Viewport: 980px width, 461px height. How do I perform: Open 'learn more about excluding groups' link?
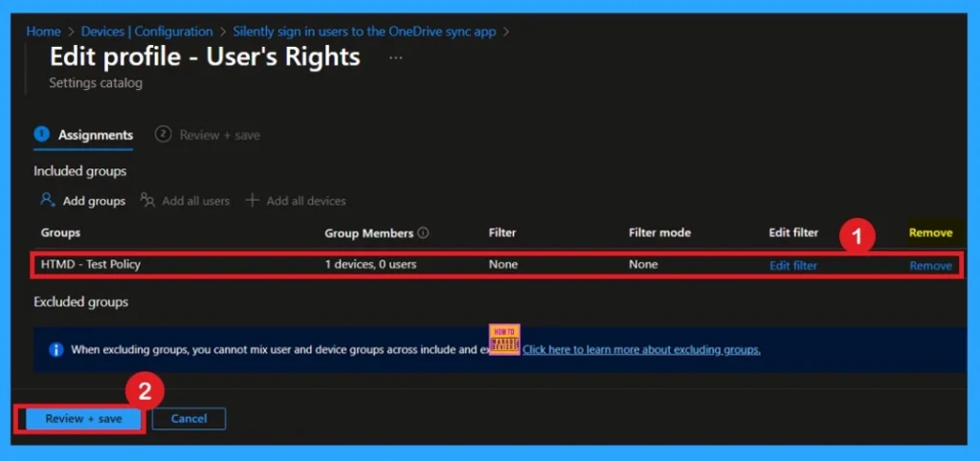[x=642, y=350]
